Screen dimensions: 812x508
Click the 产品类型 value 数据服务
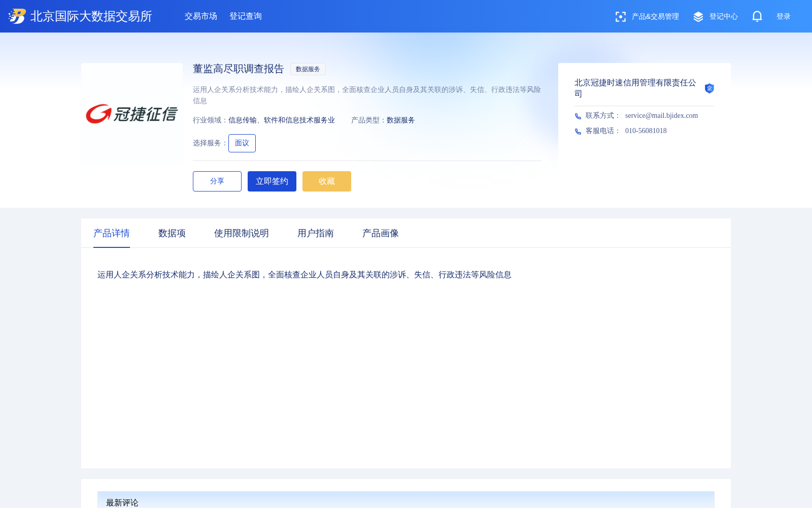401,120
